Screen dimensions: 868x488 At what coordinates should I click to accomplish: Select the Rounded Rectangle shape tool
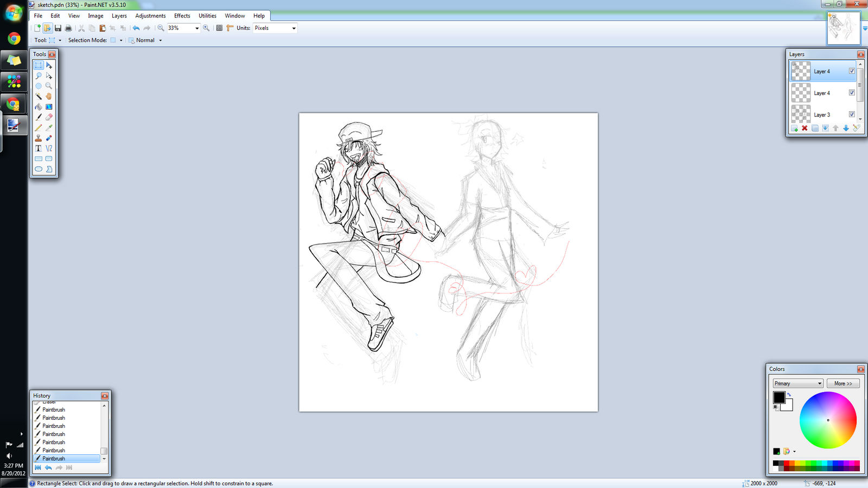[49, 159]
